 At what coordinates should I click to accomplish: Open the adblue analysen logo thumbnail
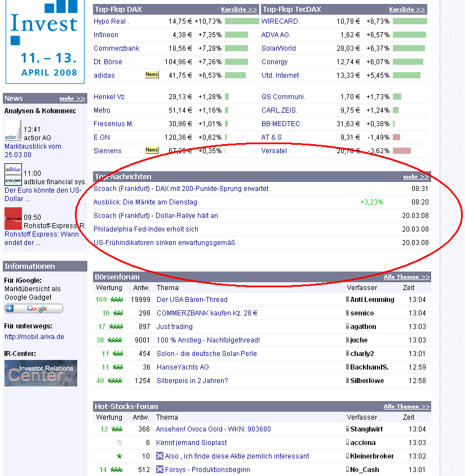point(13,175)
